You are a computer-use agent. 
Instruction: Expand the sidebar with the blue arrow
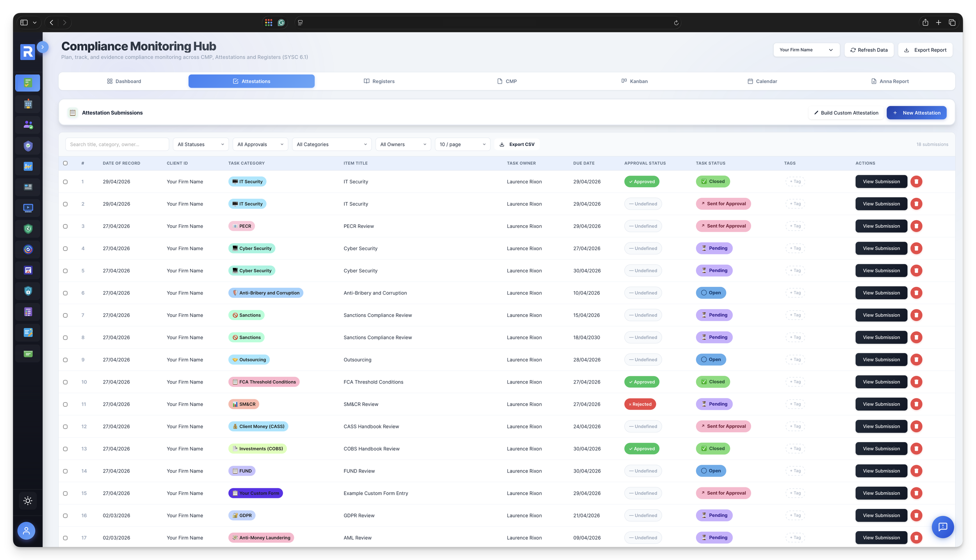tap(43, 47)
